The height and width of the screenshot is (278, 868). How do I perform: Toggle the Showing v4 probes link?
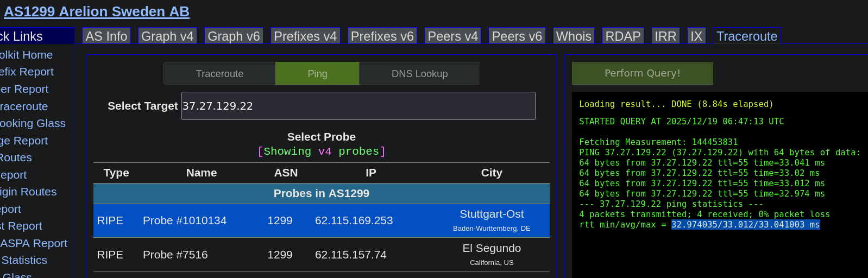coord(321,151)
